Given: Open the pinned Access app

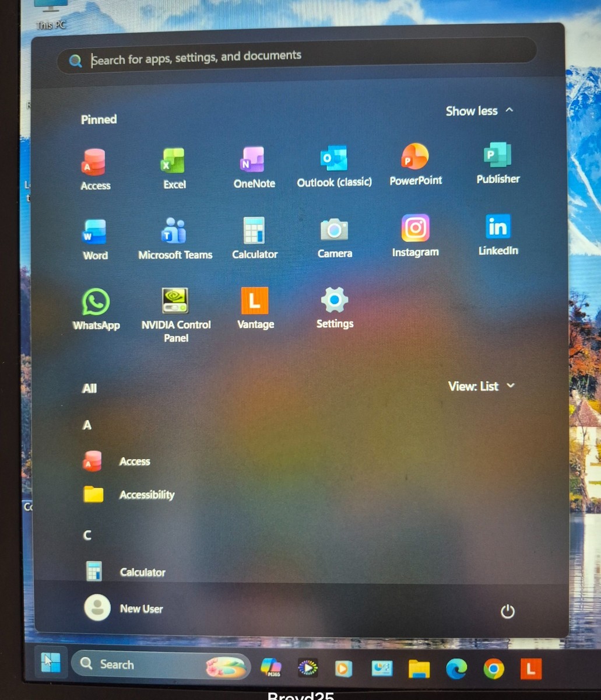Looking at the screenshot, I should pyautogui.click(x=94, y=169).
